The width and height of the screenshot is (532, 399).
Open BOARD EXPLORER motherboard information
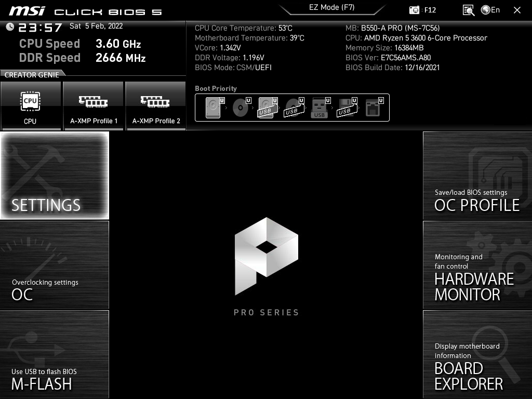click(x=477, y=354)
